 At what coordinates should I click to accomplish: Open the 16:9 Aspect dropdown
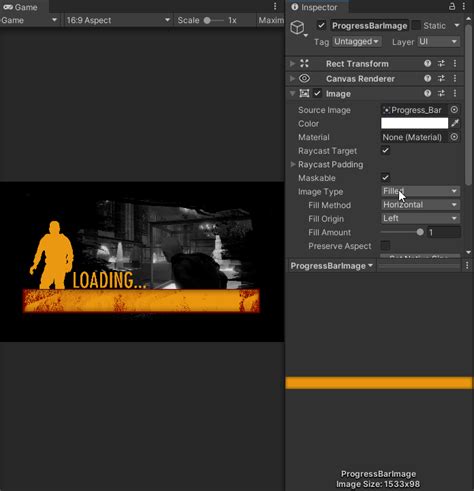pyautogui.click(x=118, y=20)
